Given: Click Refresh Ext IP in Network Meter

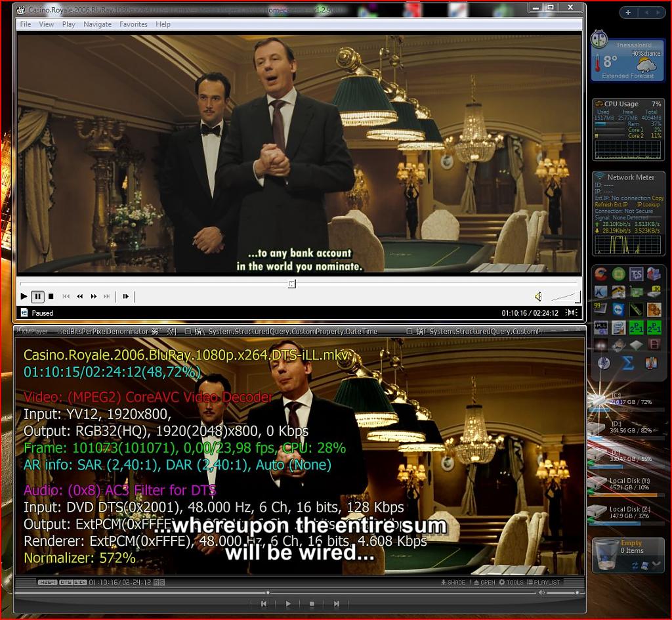Looking at the screenshot, I should 611,204.
